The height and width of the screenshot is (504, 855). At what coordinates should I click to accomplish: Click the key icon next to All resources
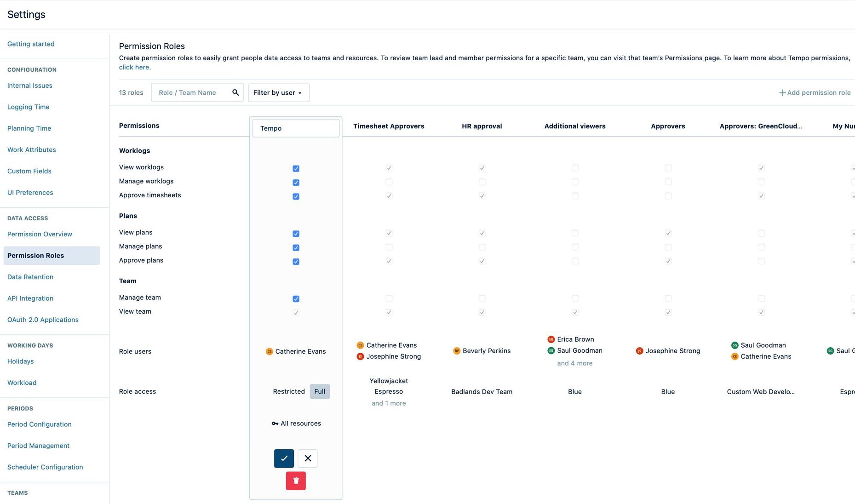coord(275,424)
